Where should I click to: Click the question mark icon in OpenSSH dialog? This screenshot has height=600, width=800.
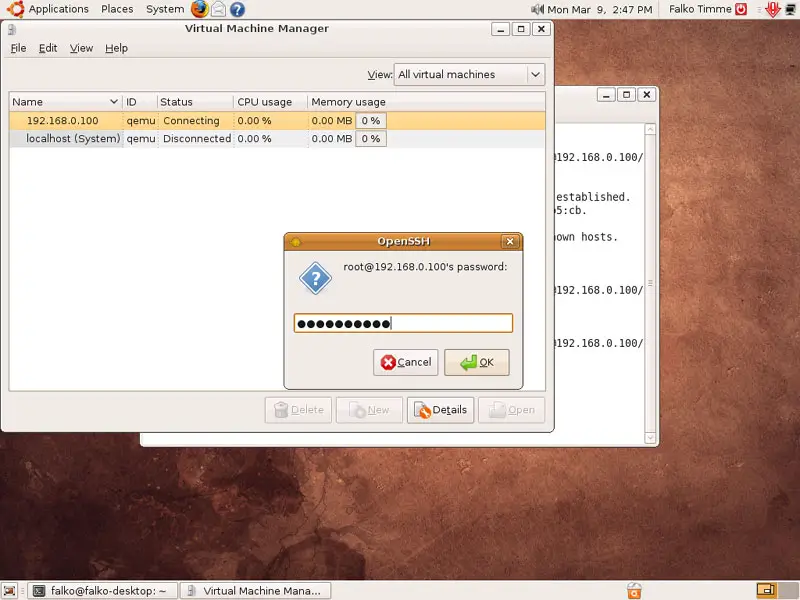pyautogui.click(x=315, y=278)
